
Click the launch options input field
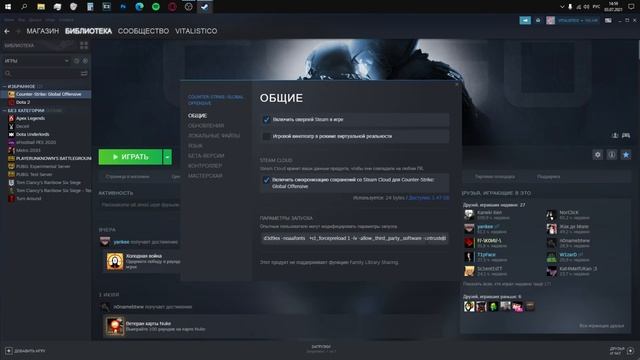[x=354, y=238]
